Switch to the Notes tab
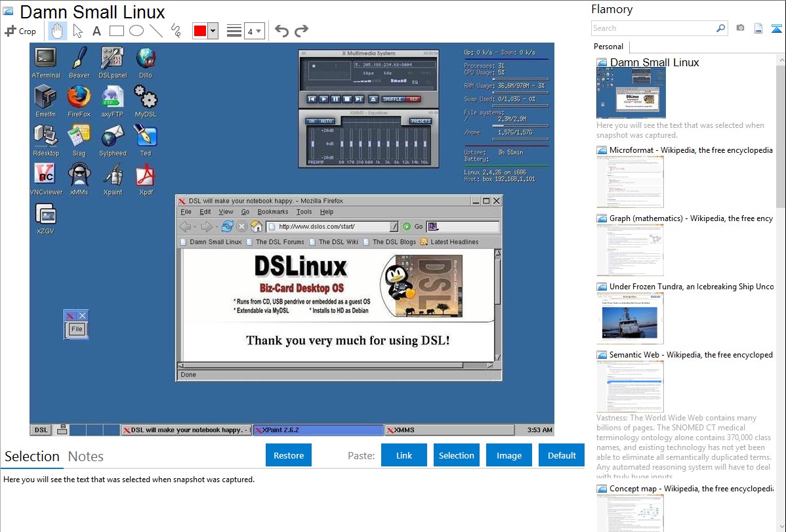 pyautogui.click(x=86, y=457)
